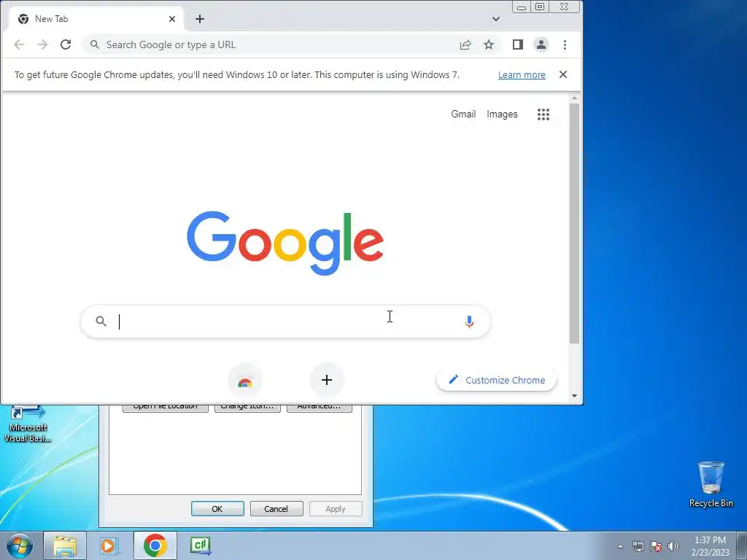Click the Show desktop strip

click(x=742, y=545)
